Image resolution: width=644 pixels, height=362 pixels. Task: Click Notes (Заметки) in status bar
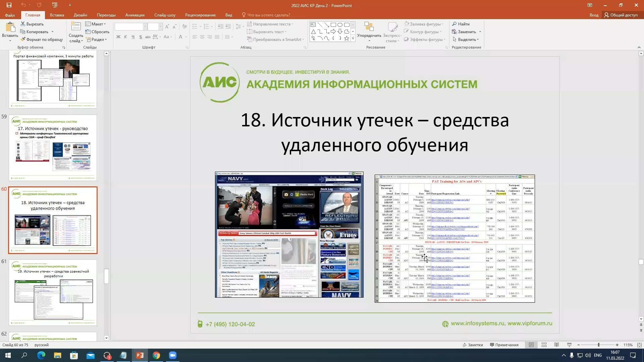473,345
